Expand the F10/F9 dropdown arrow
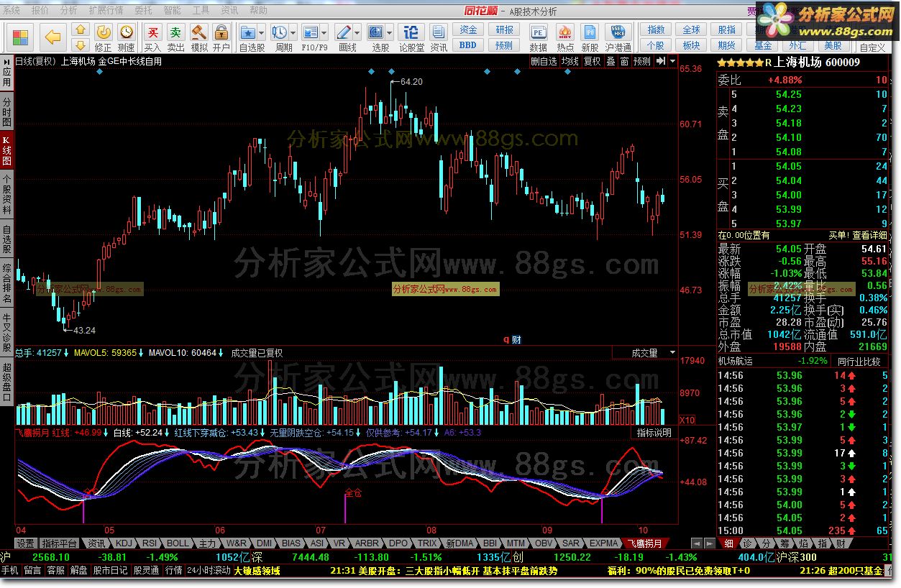Viewport: 901px width, 588px height. click(324, 33)
